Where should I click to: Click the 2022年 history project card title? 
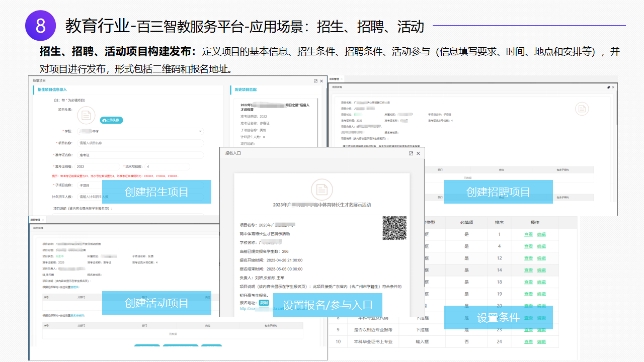(275, 108)
